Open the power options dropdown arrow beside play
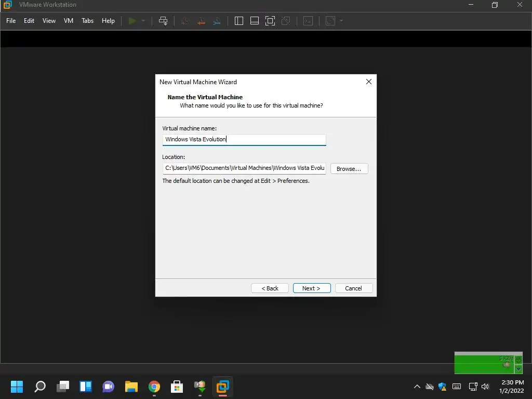This screenshot has width=532, height=399. click(x=143, y=21)
